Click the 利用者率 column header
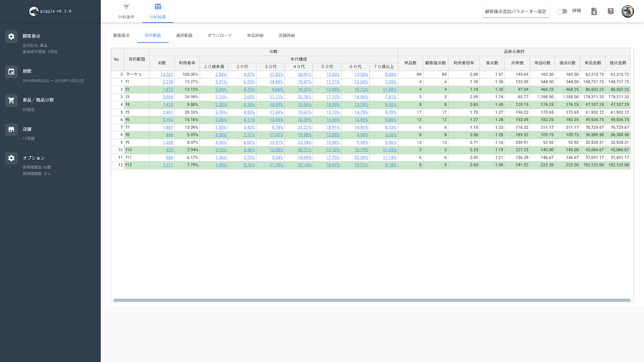This screenshot has width=644, height=362. coord(187,63)
